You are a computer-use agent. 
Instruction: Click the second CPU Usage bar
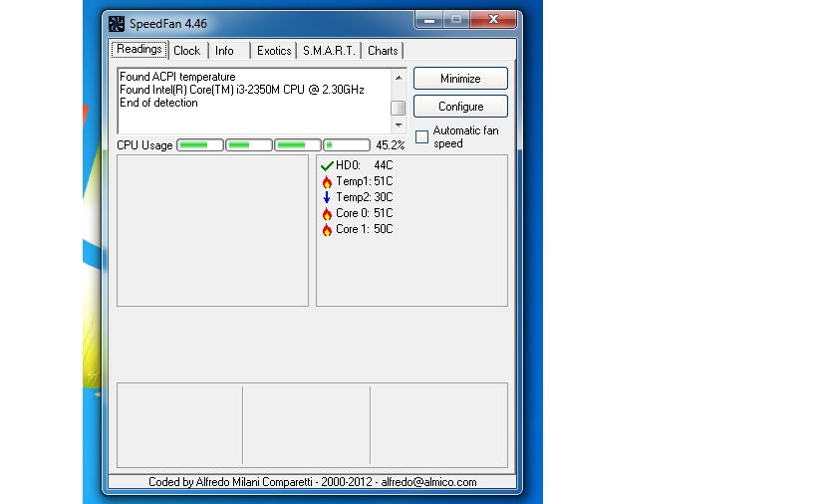pyautogui.click(x=249, y=145)
